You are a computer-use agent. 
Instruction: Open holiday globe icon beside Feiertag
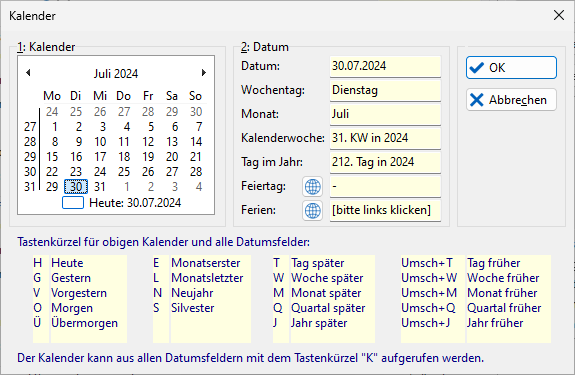312,187
